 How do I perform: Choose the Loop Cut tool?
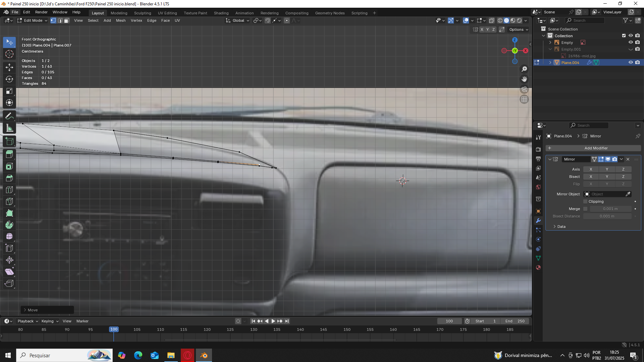9,190
